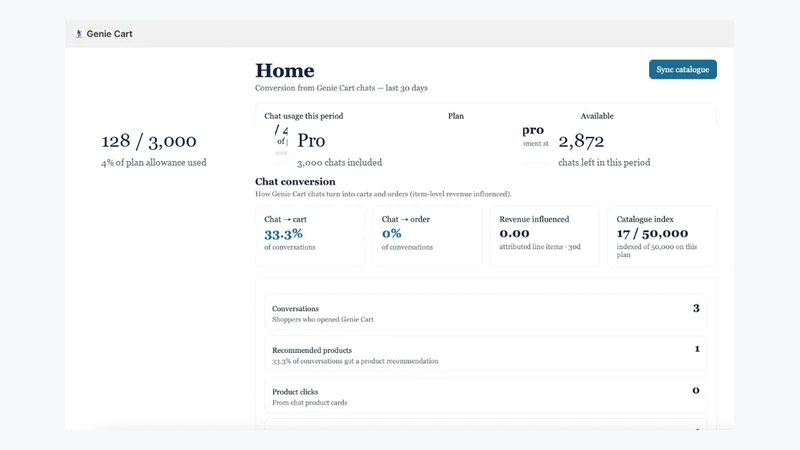800x450 pixels.
Task: Click the Recommended products count of 1
Action: (697, 349)
